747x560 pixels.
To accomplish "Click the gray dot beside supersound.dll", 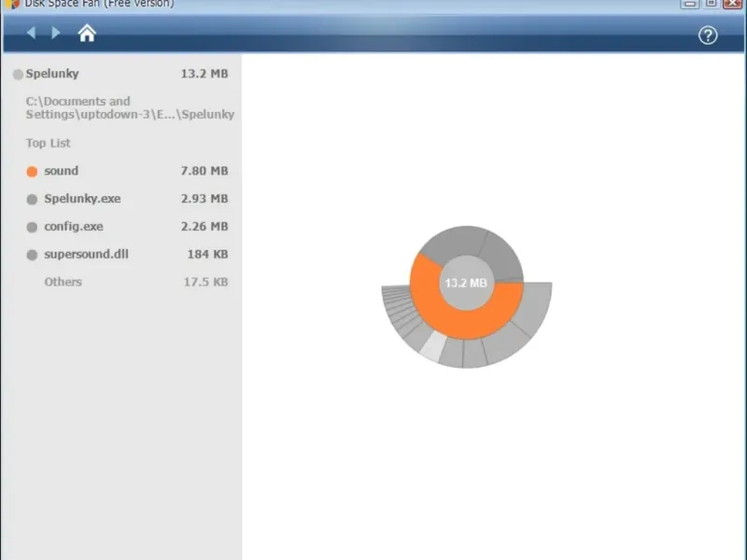I will coord(32,255).
